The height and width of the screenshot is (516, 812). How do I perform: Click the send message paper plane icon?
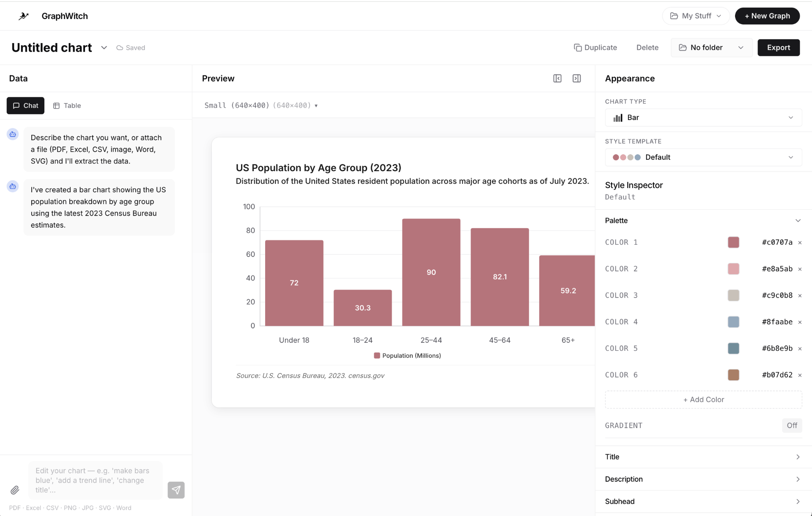176,490
